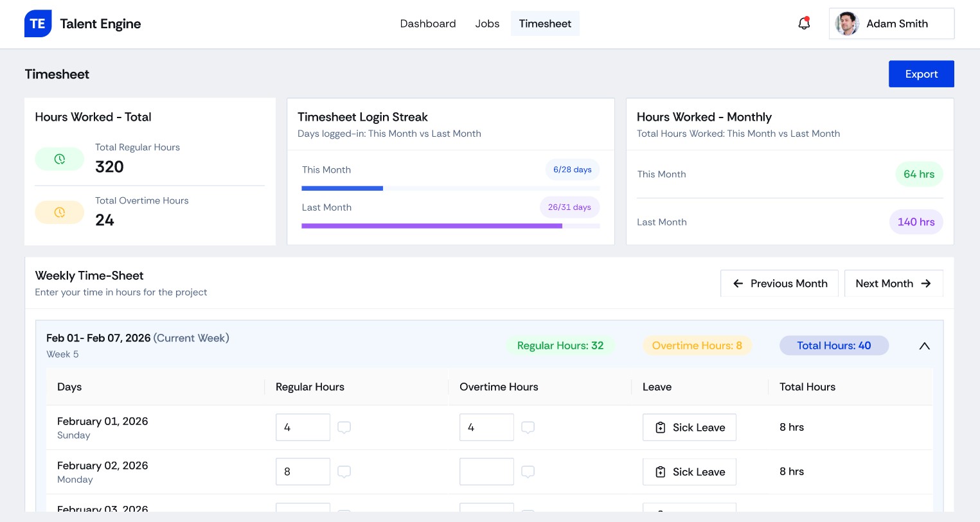Click Last Month login streak progress bar
Screen dimensions: 980x522
click(450, 226)
